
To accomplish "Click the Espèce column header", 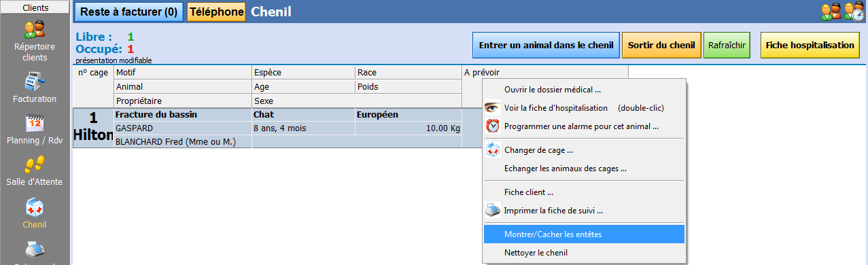I will [303, 73].
